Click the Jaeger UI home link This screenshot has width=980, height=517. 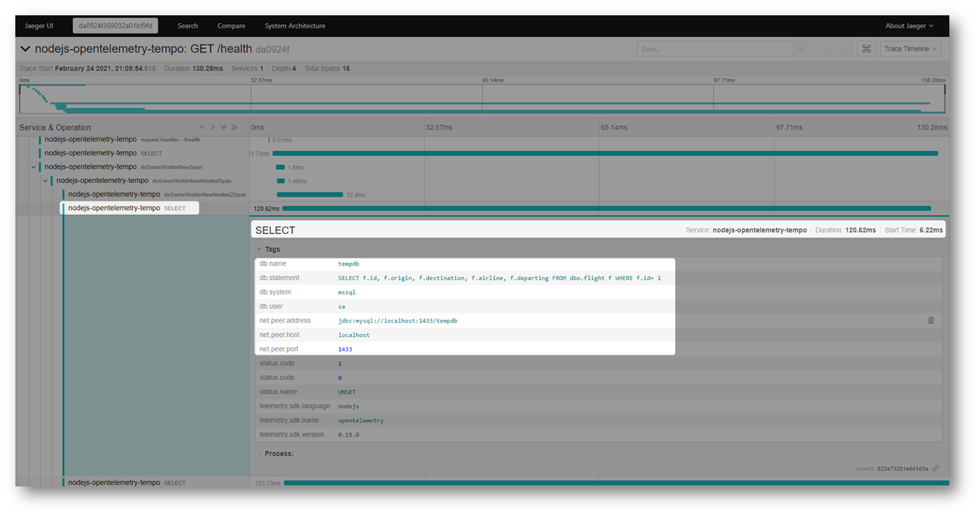(x=39, y=26)
